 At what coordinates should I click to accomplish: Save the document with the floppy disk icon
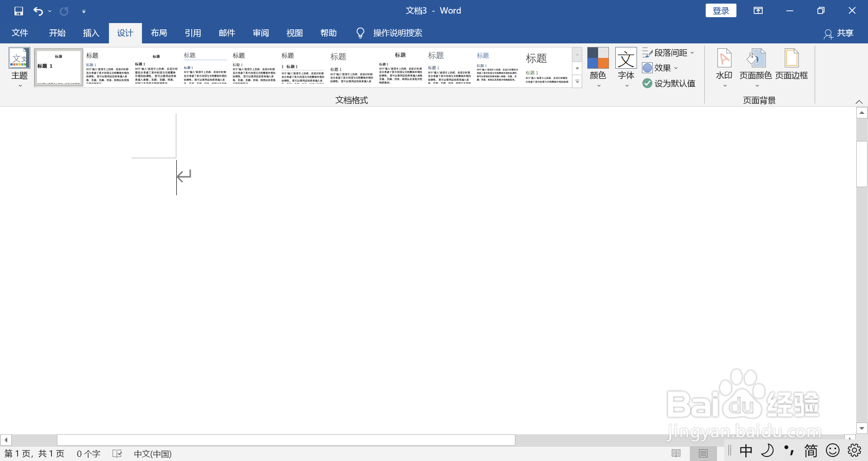coord(19,11)
